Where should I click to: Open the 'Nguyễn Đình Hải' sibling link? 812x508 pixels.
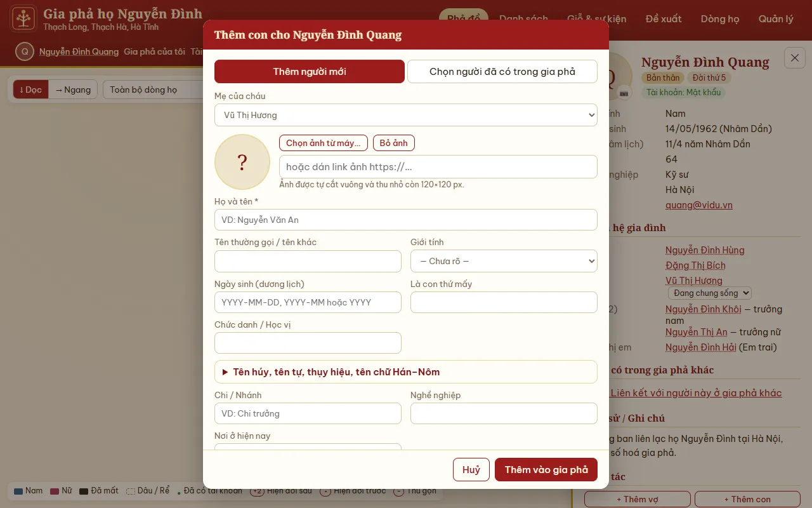[701, 347]
